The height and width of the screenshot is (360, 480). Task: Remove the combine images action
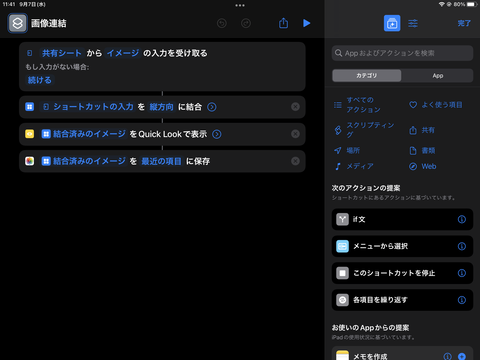[295, 107]
